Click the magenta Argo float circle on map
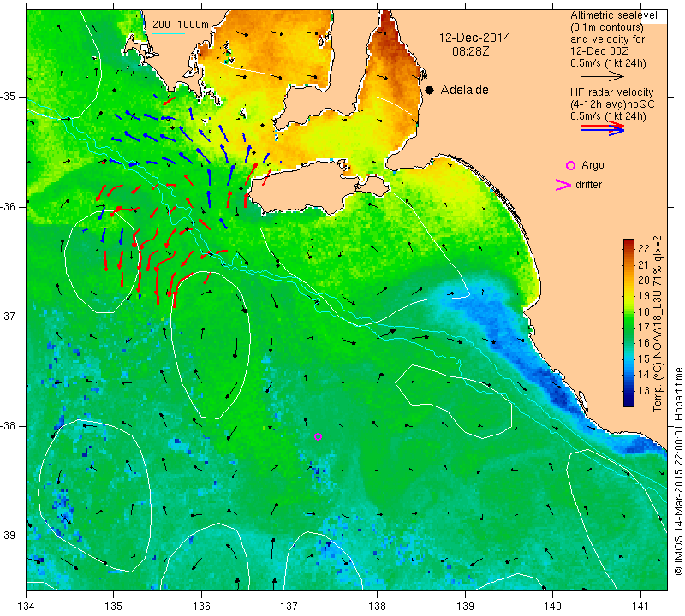This screenshot has width=685, height=616. 318,436
